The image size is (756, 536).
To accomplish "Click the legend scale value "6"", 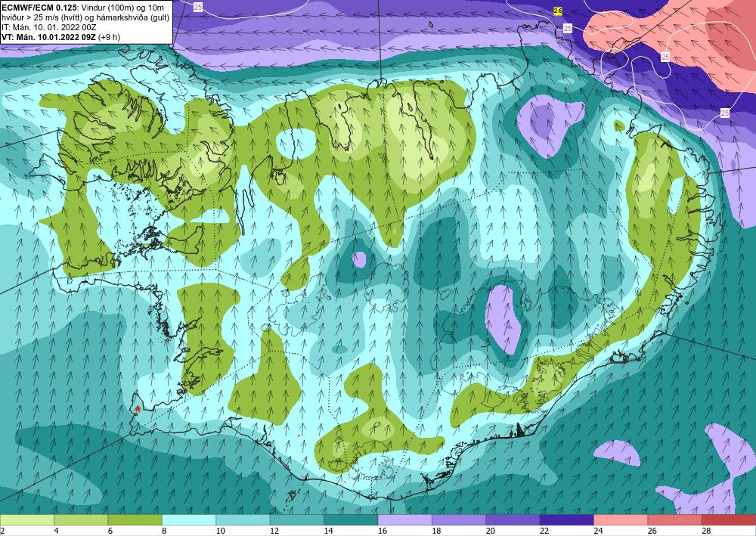I will [x=110, y=531].
